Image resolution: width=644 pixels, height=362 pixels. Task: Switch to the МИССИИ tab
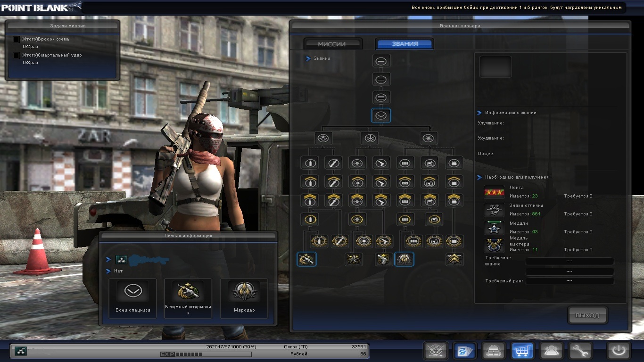click(x=332, y=44)
